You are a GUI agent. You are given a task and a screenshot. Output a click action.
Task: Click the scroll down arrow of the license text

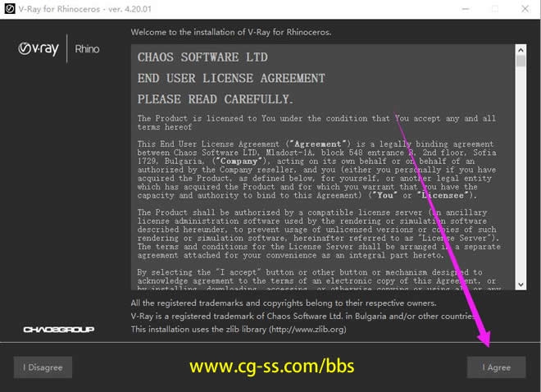(521, 284)
